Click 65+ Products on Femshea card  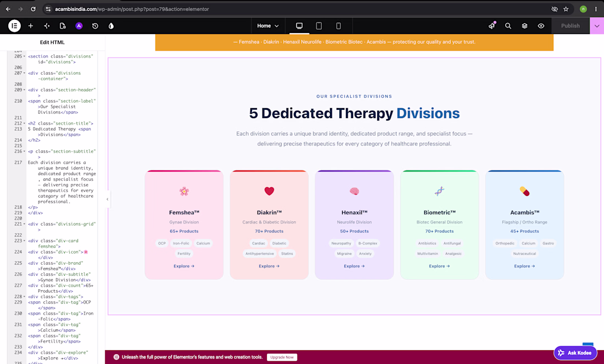pyautogui.click(x=184, y=231)
